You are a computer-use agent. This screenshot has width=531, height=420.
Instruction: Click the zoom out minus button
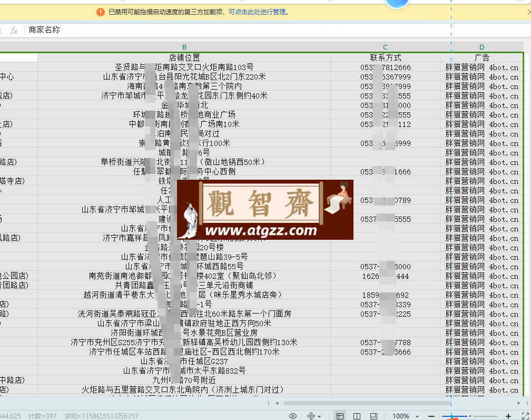431,416
